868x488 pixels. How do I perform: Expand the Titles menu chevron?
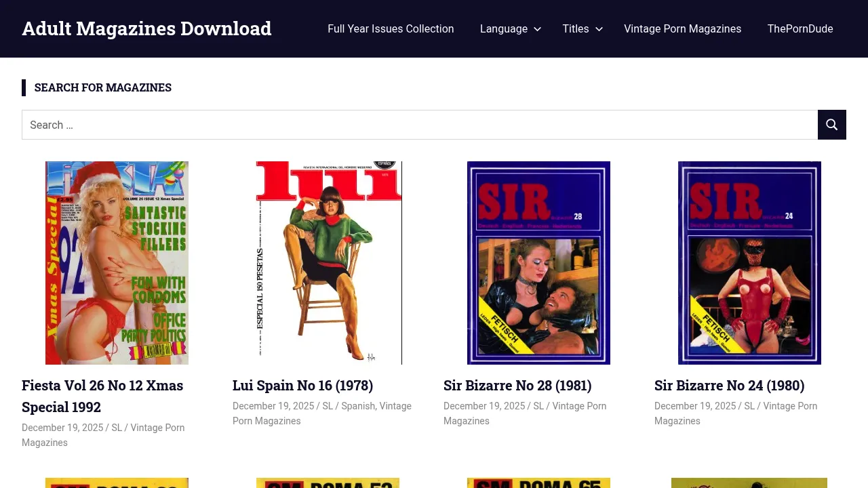tap(599, 29)
